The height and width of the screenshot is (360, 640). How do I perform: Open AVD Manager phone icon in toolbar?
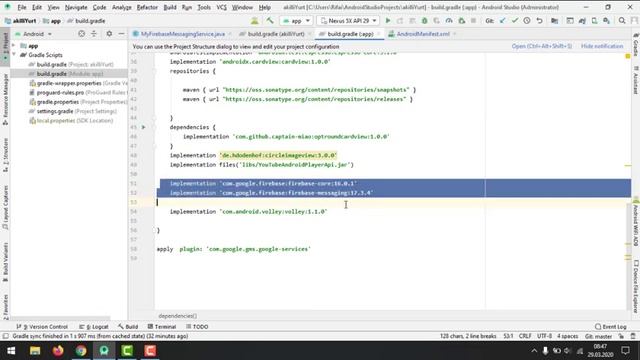pyautogui.click(x=594, y=21)
